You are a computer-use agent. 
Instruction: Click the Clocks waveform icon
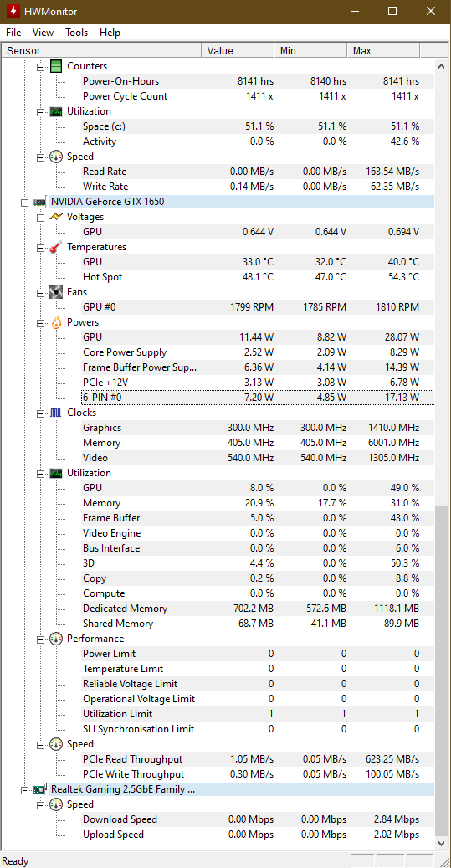[x=56, y=413]
